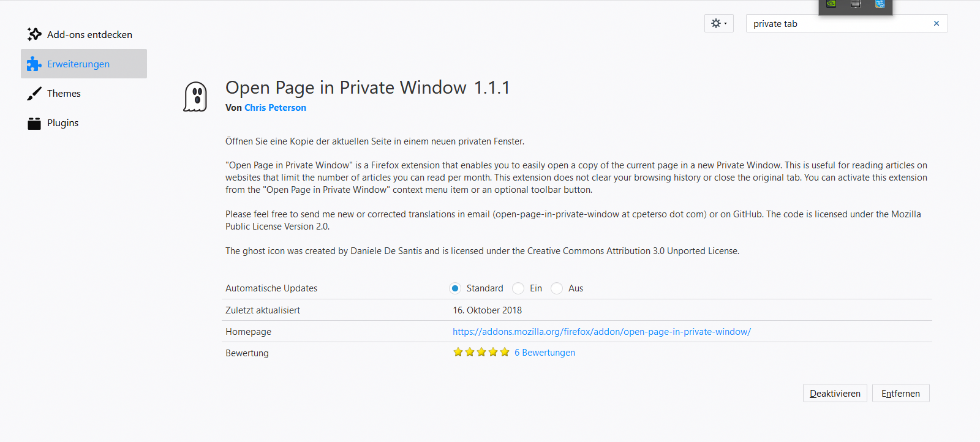Image resolution: width=980 pixels, height=442 pixels.
Task: Click the 'Automatische Updates' label
Action: 271,288
